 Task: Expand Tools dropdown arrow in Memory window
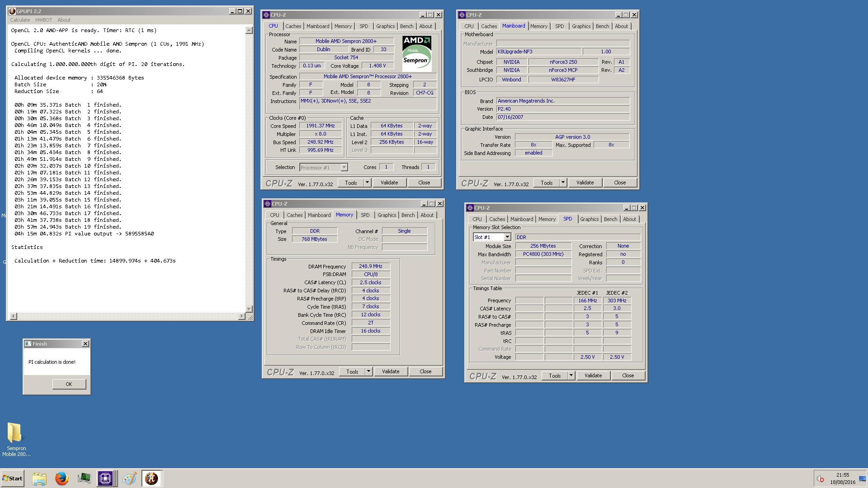tap(368, 371)
